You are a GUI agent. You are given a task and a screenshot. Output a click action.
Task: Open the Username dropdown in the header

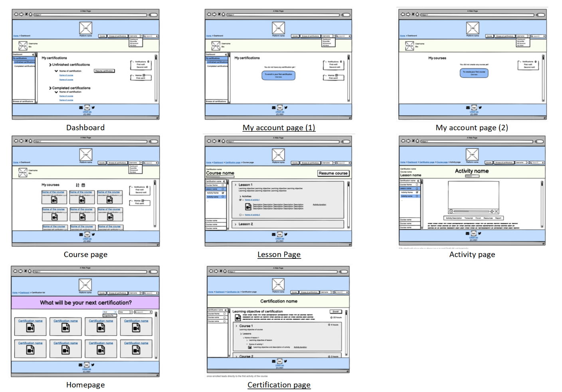141,36
